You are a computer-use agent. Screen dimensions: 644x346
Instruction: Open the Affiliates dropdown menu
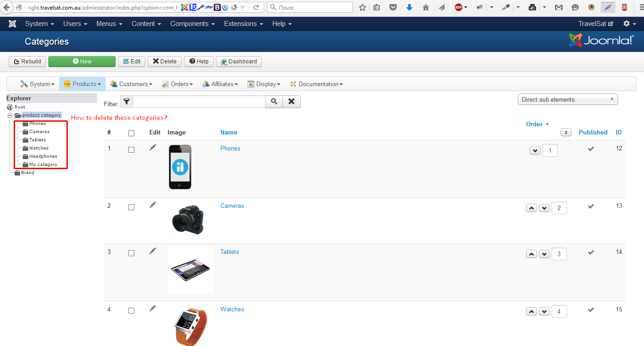220,84
